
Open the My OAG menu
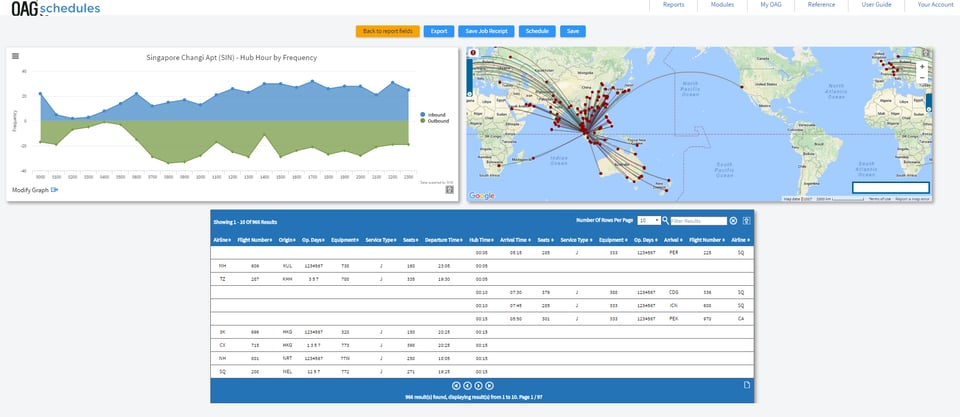click(771, 5)
